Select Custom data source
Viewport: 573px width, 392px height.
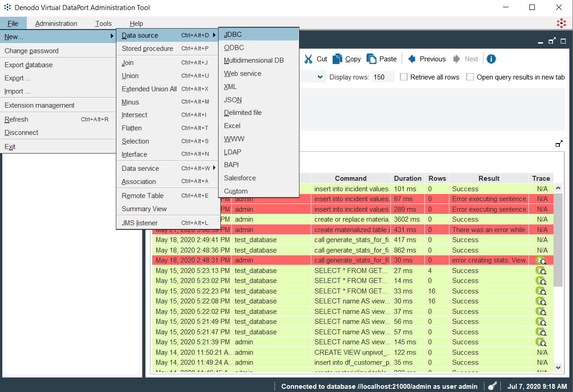tap(259, 191)
